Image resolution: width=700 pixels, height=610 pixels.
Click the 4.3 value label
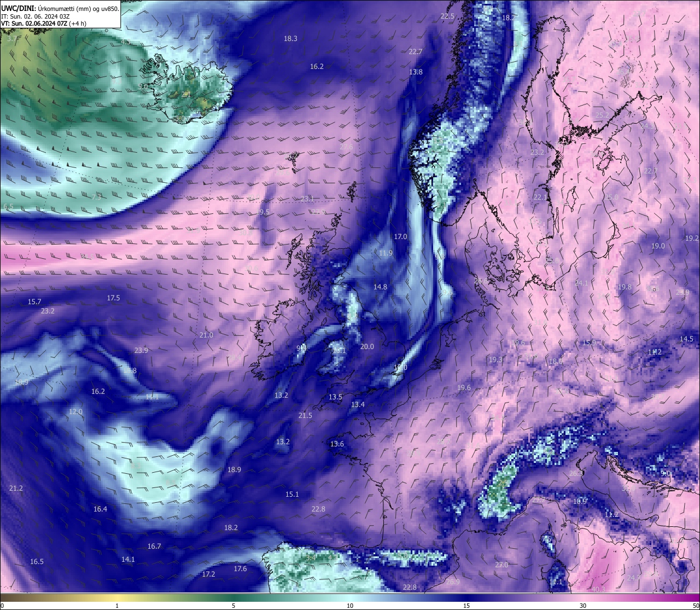point(125,41)
